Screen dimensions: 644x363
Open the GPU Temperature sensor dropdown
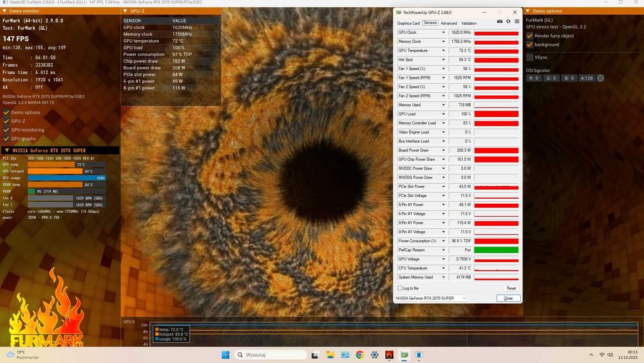[x=443, y=50]
